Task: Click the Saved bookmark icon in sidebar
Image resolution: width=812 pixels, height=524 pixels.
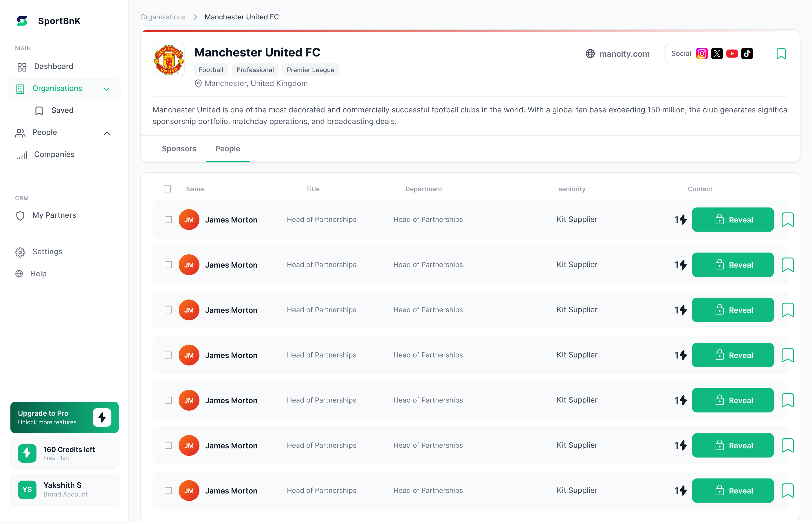Action: (39, 111)
